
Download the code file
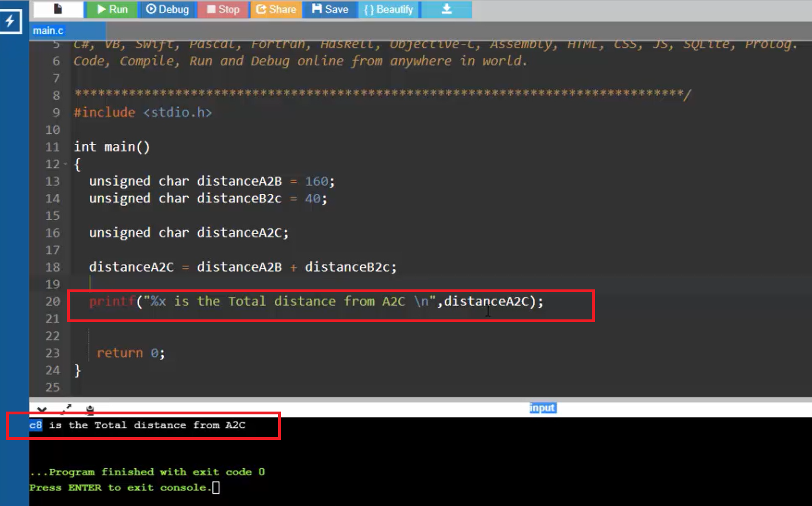(447, 9)
